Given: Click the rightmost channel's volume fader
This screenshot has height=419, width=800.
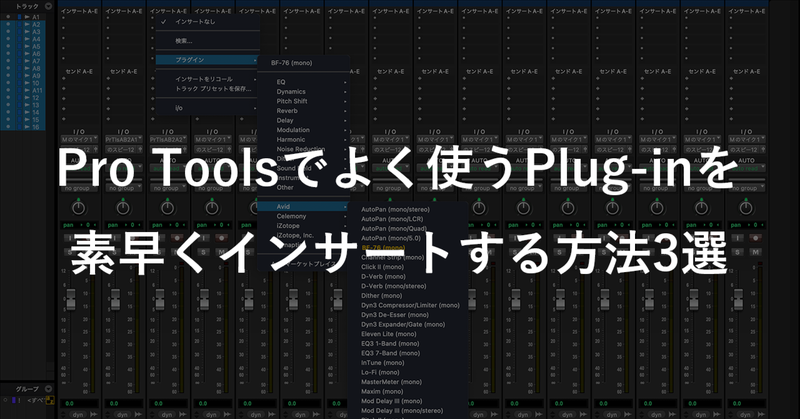Looking at the screenshot, I should click(738, 299).
